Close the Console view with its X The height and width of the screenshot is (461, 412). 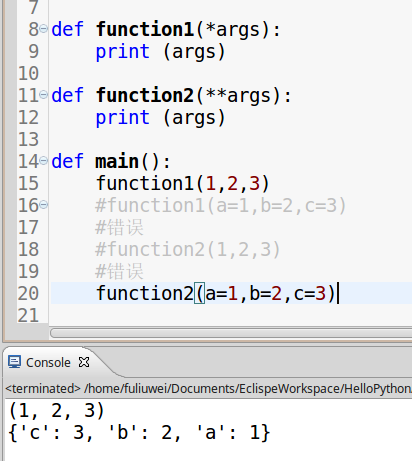click(84, 362)
